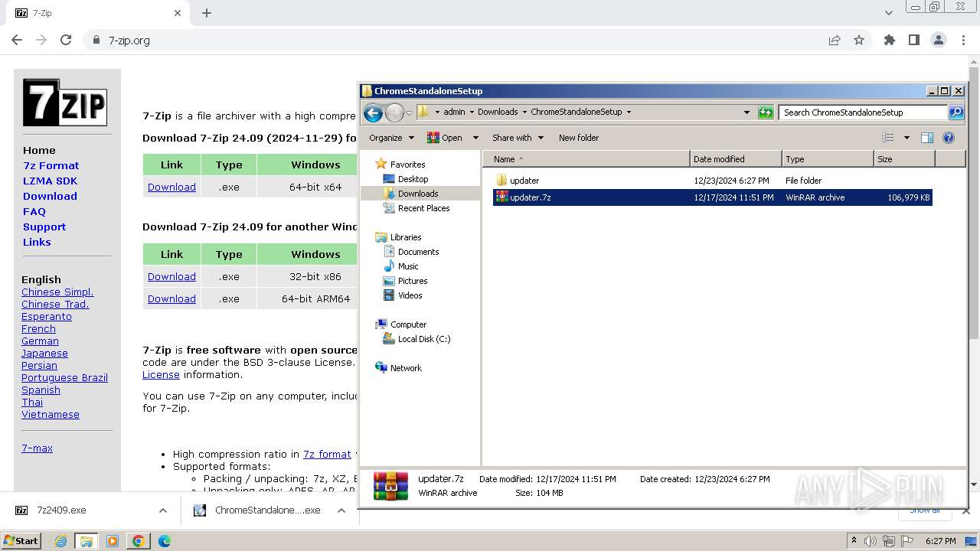980x551 pixels.
Task: Select Desktop in Favorites
Action: coord(413,178)
